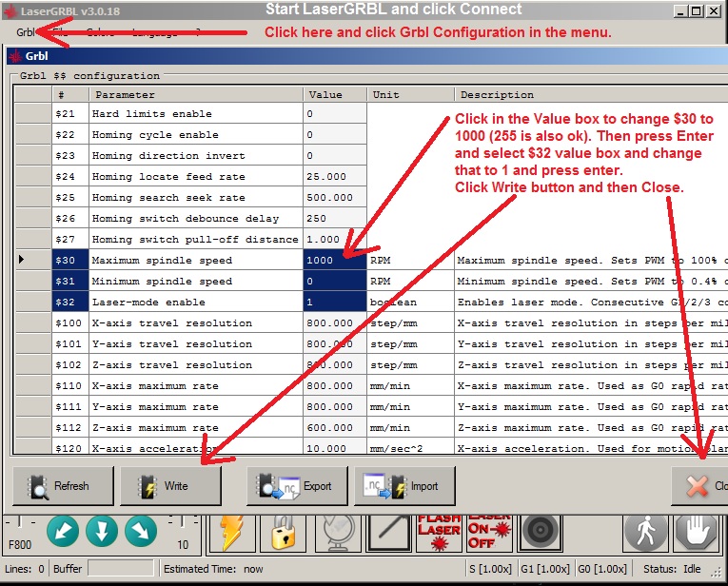Viewport: 728px width, 586px height.
Task: Select the Value cell of $100 X-axis travel resolution
Action: point(335,322)
